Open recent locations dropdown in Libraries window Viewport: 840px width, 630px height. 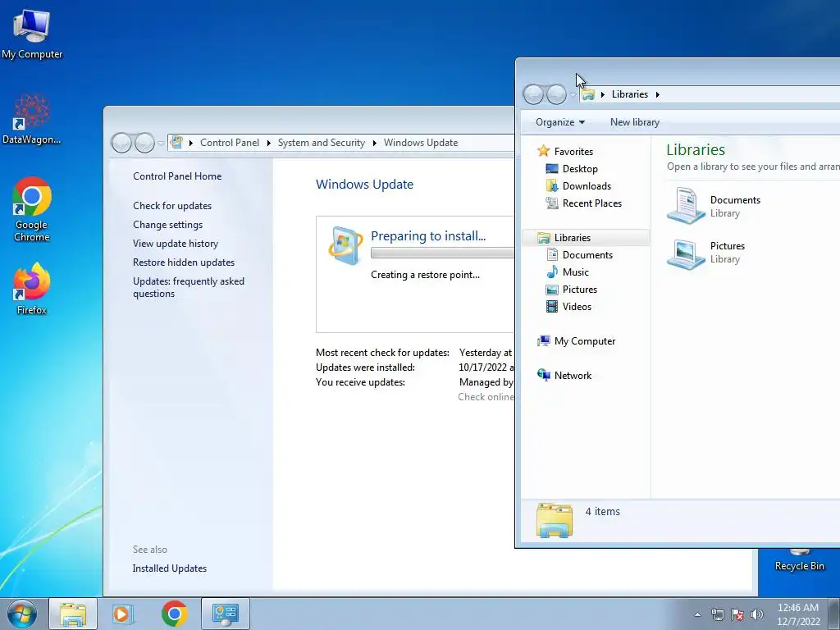[573, 95]
